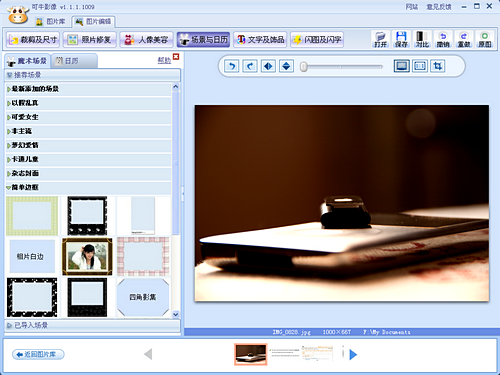This screenshot has width=500, height=375.
Task: Click the cow logo icon
Action: click(x=18, y=14)
